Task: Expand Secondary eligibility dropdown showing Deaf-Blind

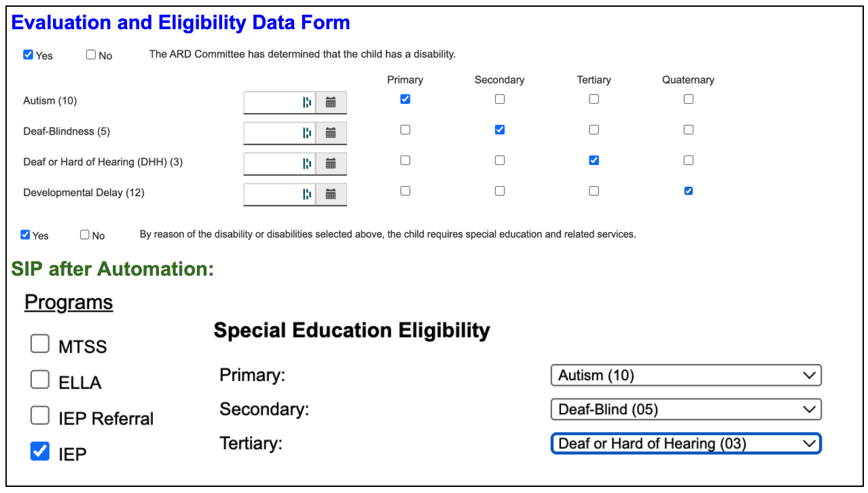Action: (685, 409)
